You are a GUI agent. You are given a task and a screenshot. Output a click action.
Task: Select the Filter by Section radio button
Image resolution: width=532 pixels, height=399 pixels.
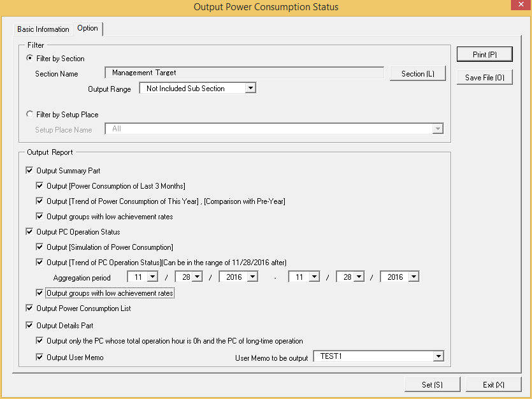(29, 58)
